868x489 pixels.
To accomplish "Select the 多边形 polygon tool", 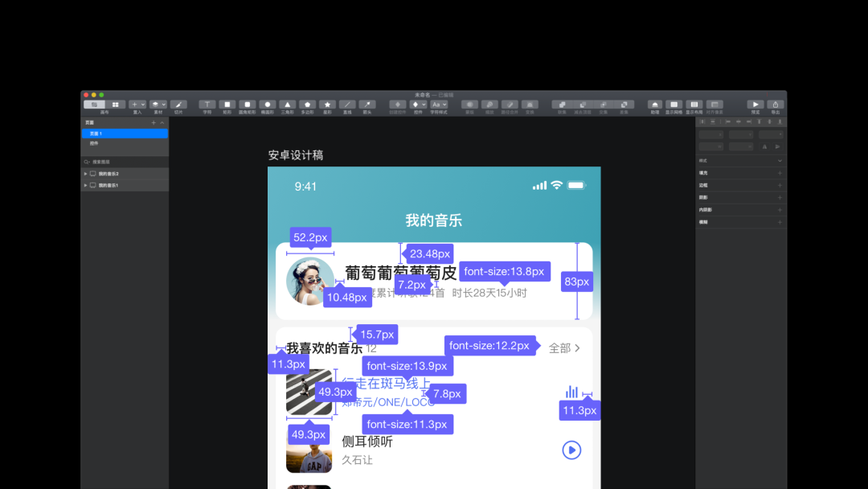I will [x=307, y=104].
